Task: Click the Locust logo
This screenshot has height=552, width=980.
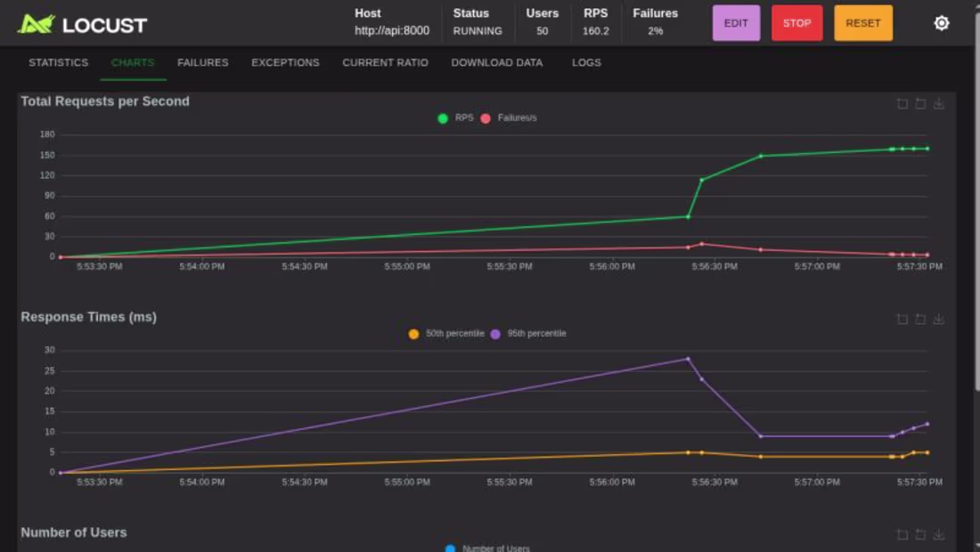Action: [82, 24]
